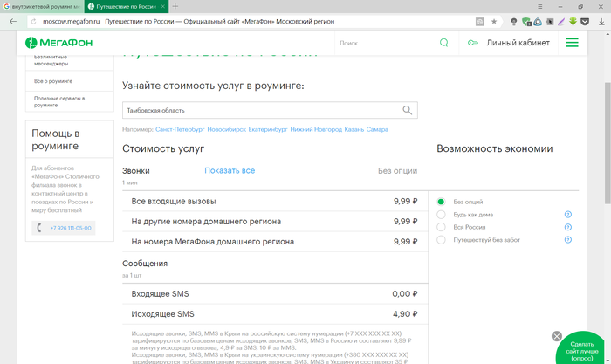
Task: Close the green feedback survey popup
Action: point(557,336)
